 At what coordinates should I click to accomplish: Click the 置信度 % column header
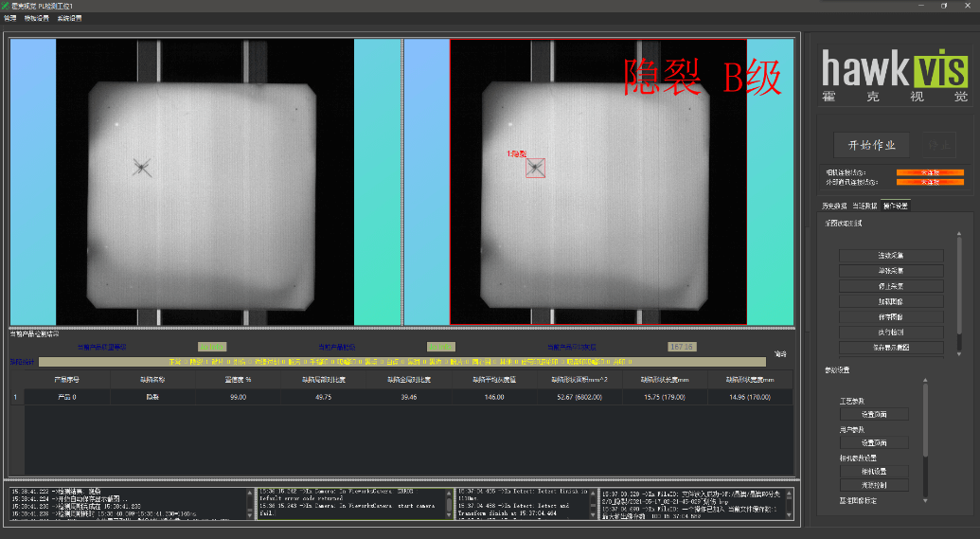pyautogui.click(x=238, y=380)
